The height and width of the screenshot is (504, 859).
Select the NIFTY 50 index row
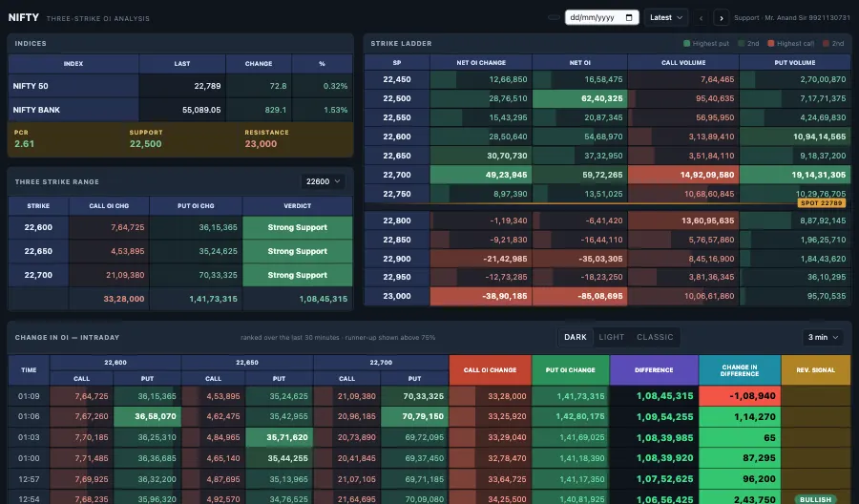click(x=180, y=86)
